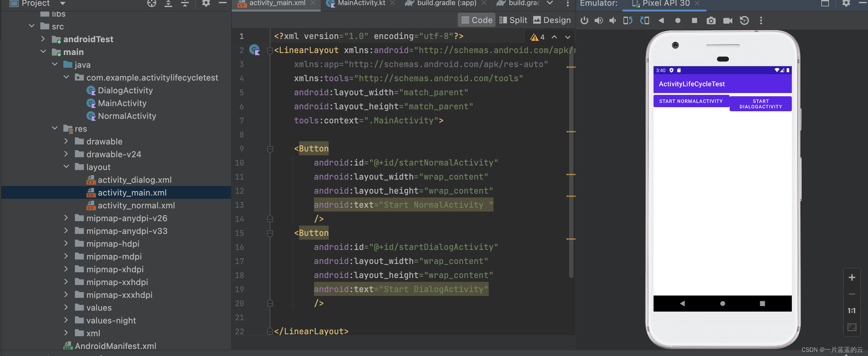Start screen recording with video camera icon
Image resolution: width=868 pixels, height=356 pixels.
[727, 20]
